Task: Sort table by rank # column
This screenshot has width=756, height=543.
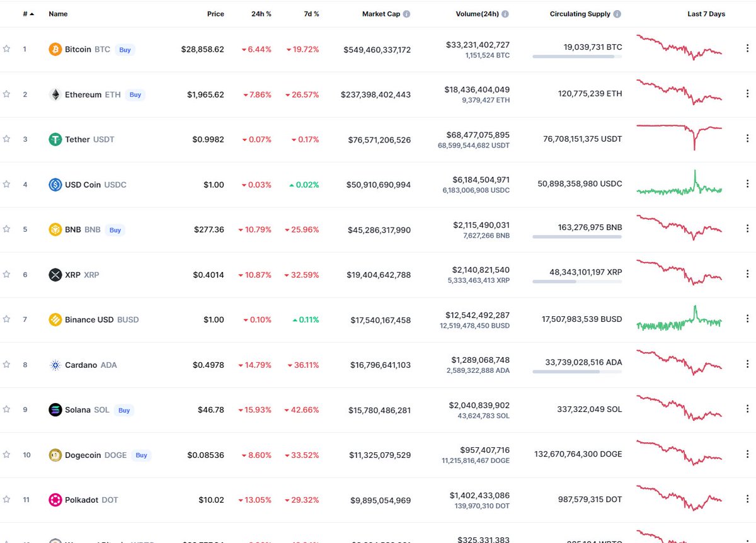Action: [x=28, y=14]
